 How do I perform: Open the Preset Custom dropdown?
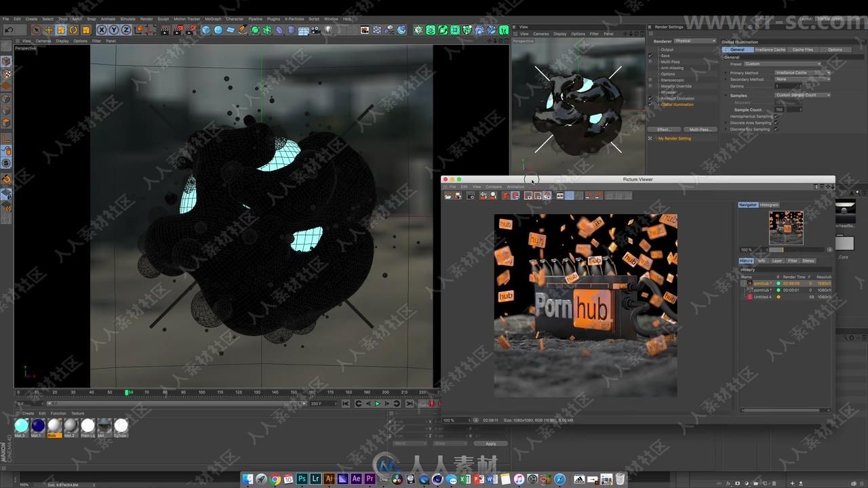click(x=783, y=64)
